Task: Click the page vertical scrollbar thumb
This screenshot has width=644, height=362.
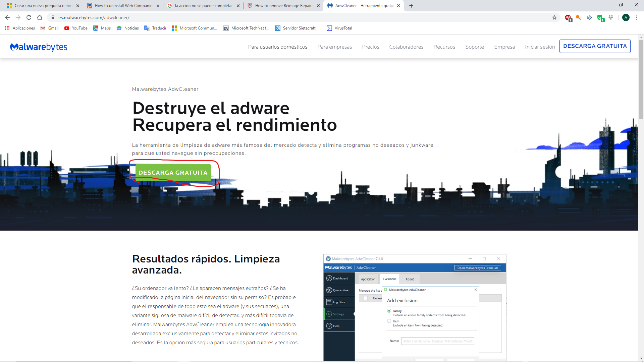Action: (x=641, y=79)
